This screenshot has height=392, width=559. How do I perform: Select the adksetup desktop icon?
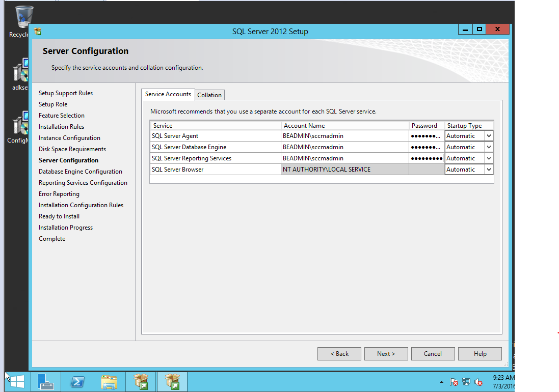pos(21,74)
